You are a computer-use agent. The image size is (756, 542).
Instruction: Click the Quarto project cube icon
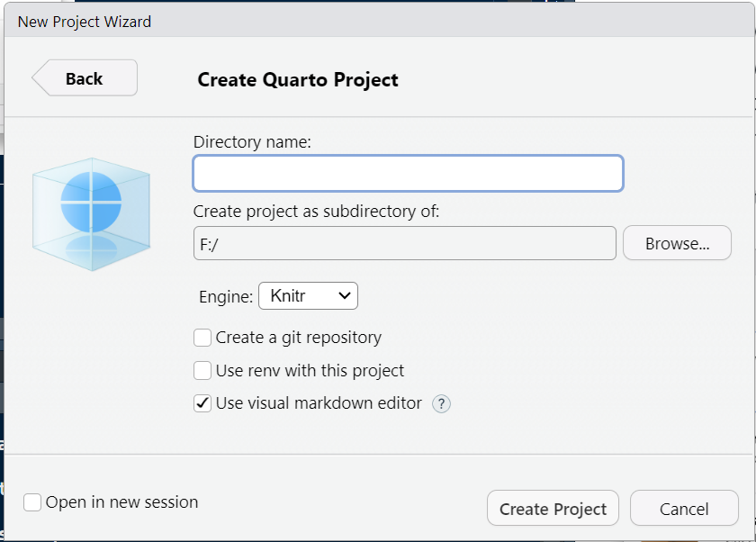pos(91,214)
